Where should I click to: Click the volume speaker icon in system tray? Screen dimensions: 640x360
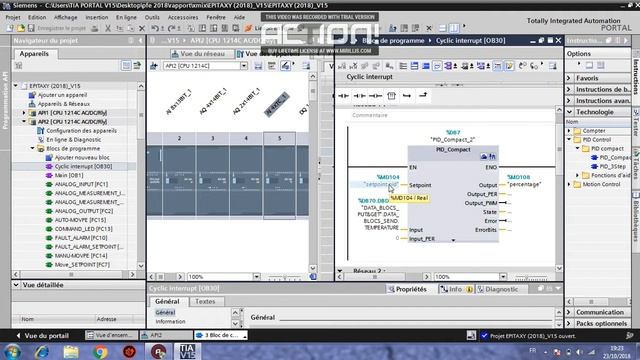pos(579,352)
